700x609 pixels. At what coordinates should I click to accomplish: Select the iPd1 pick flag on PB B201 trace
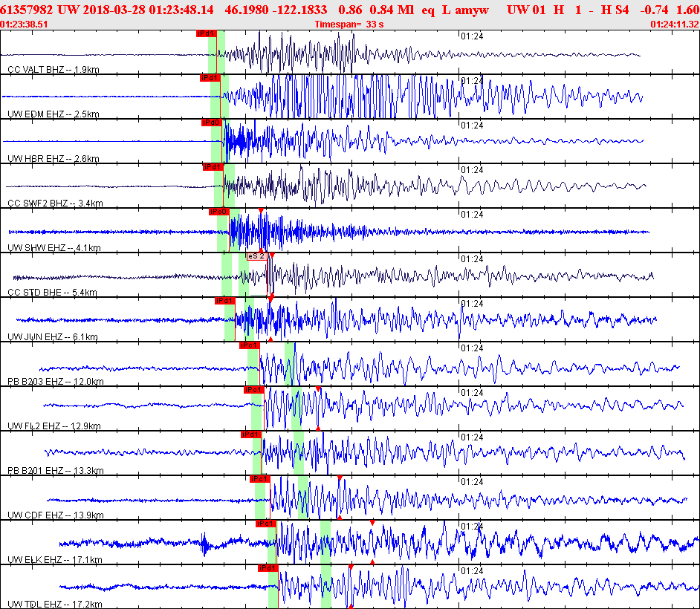tap(251, 435)
